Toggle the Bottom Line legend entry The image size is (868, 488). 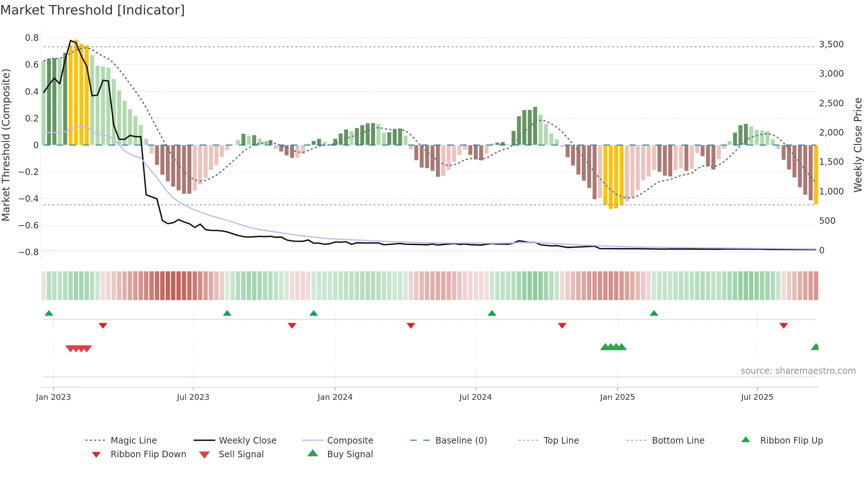tap(665, 440)
